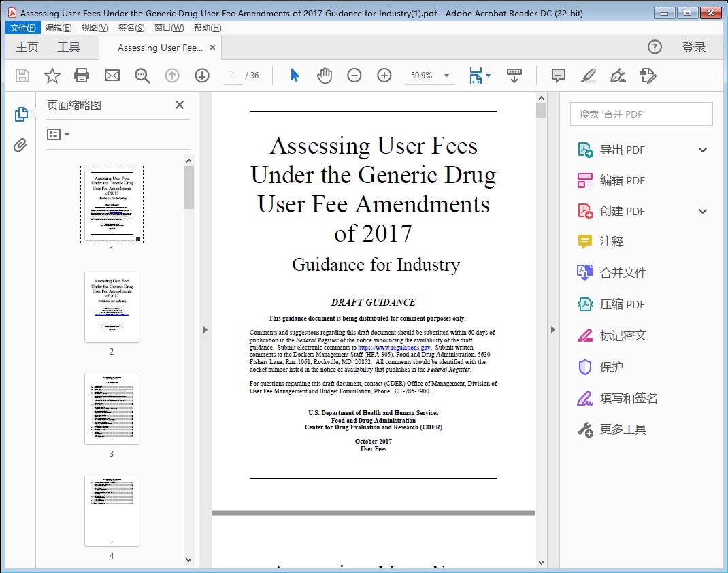Screen dimensions: 728x573
Task: Select the hand pan tool
Action: (325, 76)
